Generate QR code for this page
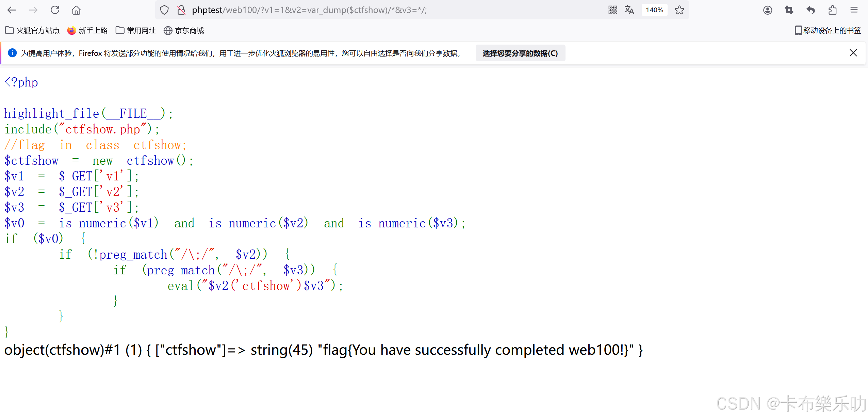The height and width of the screenshot is (418, 868). pyautogui.click(x=612, y=10)
